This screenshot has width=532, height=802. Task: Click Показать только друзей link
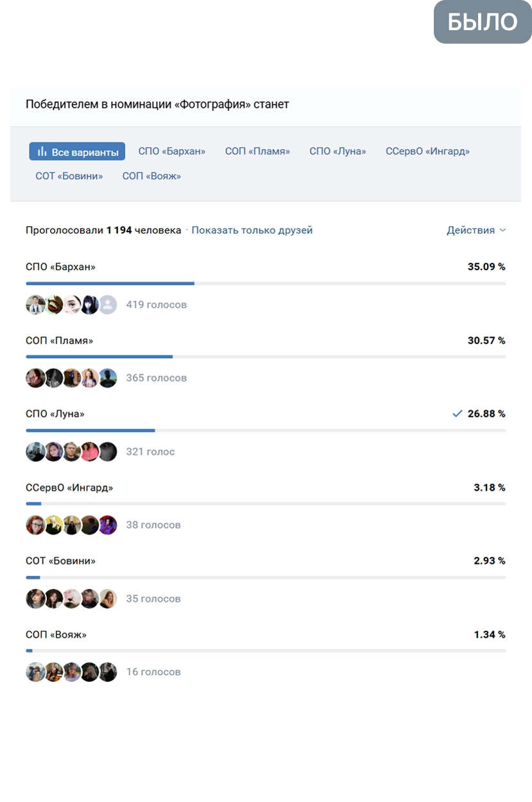point(252,230)
